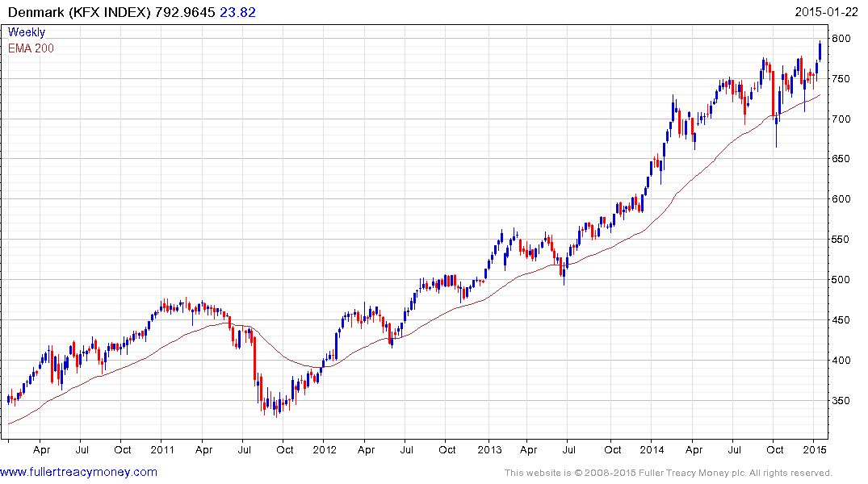
Task: Click the 350 price axis label
Action: [841, 400]
